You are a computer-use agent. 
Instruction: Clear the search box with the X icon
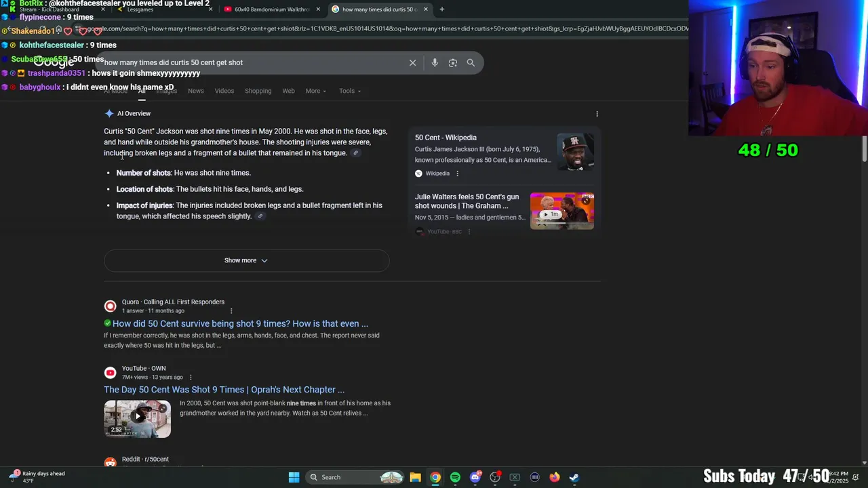click(412, 62)
